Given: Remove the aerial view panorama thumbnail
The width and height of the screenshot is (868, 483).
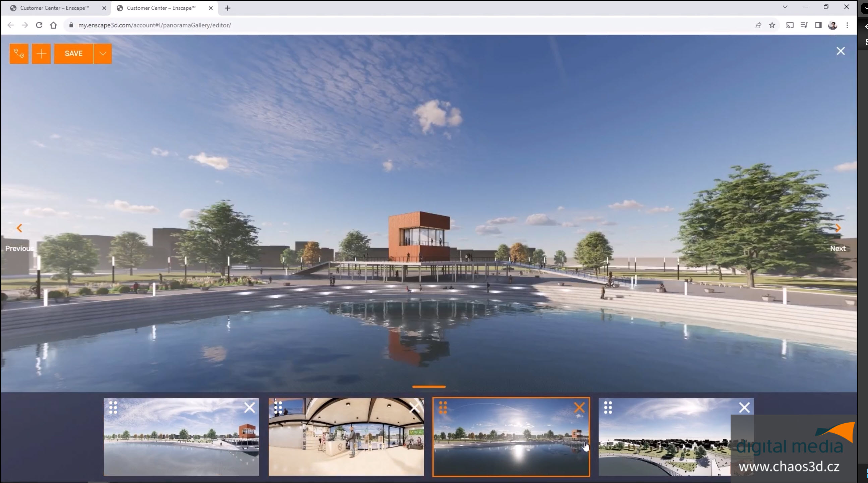Looking at the screenshot, I should coord(744,408).
